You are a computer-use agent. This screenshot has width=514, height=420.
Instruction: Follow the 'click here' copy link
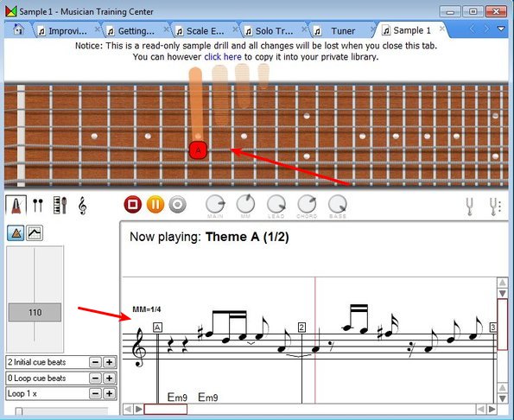point(223,57)
